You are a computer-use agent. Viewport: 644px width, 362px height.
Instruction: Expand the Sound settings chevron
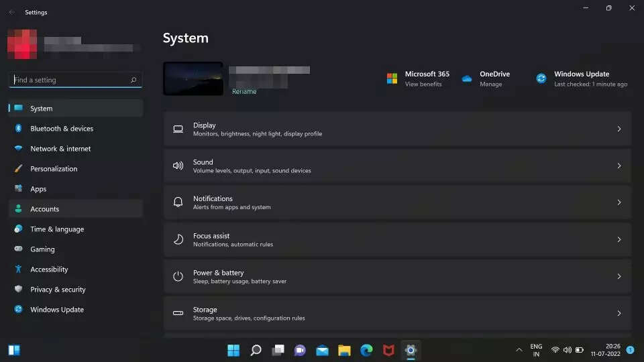coord(619,166)
